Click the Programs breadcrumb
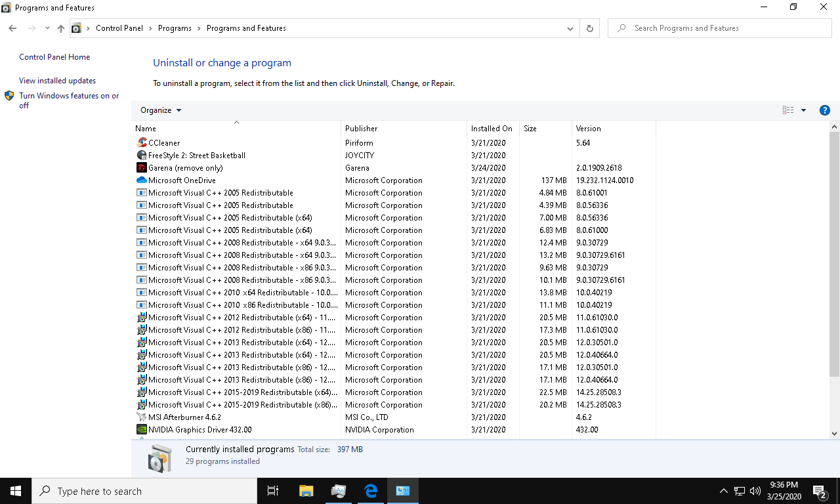The width and height of the screenshot is (840, 504). (175, 28)
